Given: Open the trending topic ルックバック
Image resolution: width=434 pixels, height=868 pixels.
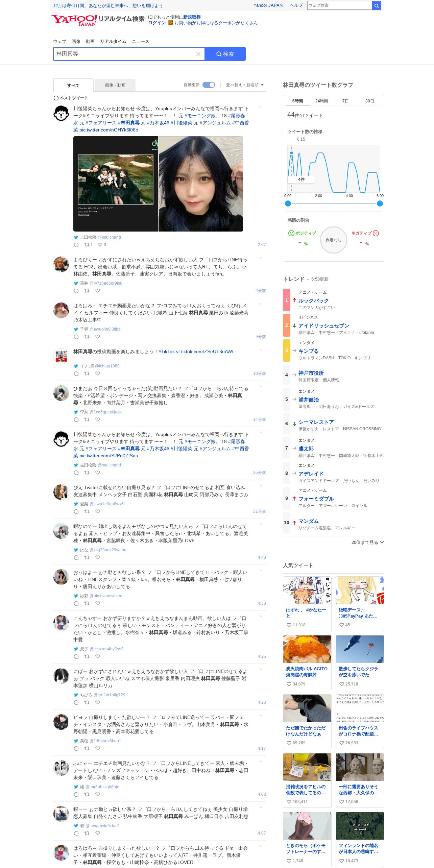Looking at the screenshot, I should pos(313,301).
